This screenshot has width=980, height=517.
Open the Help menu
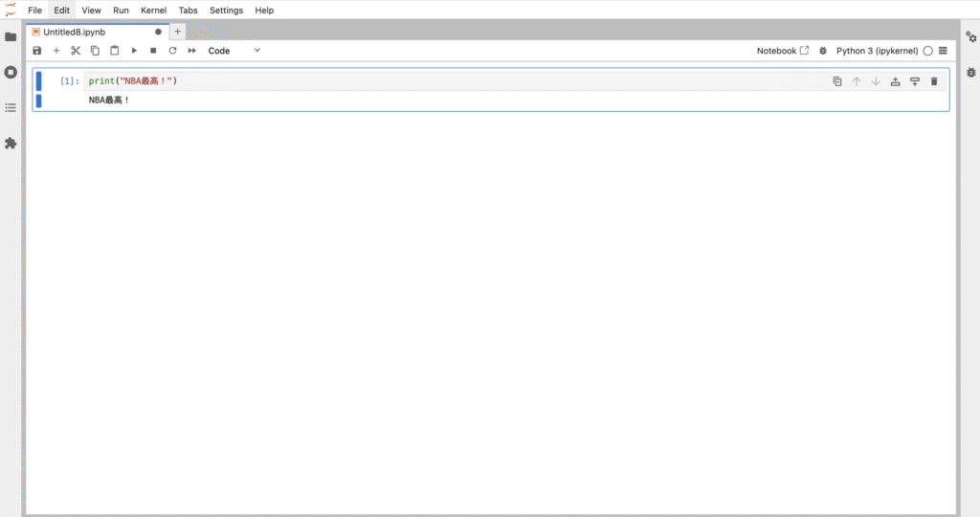pyautogui.click(x=264, y=10)
